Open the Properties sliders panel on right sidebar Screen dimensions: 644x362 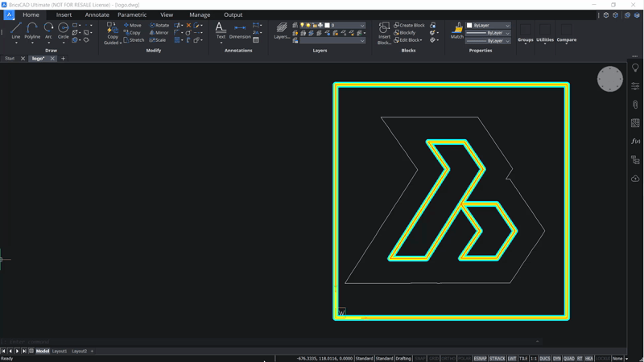(x=635, y=86)
